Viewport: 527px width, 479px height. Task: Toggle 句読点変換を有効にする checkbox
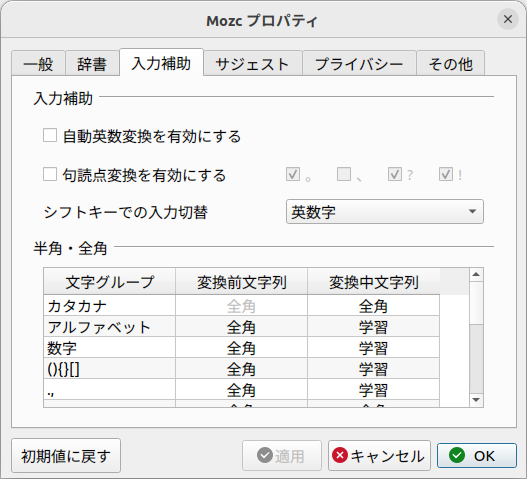pyautogui.click(x=50, y=174)
